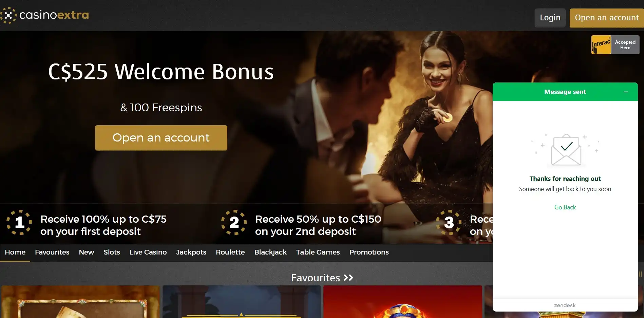
Task: Click the Favourites double-chevron arrows
Action: [x=348, y=278]
